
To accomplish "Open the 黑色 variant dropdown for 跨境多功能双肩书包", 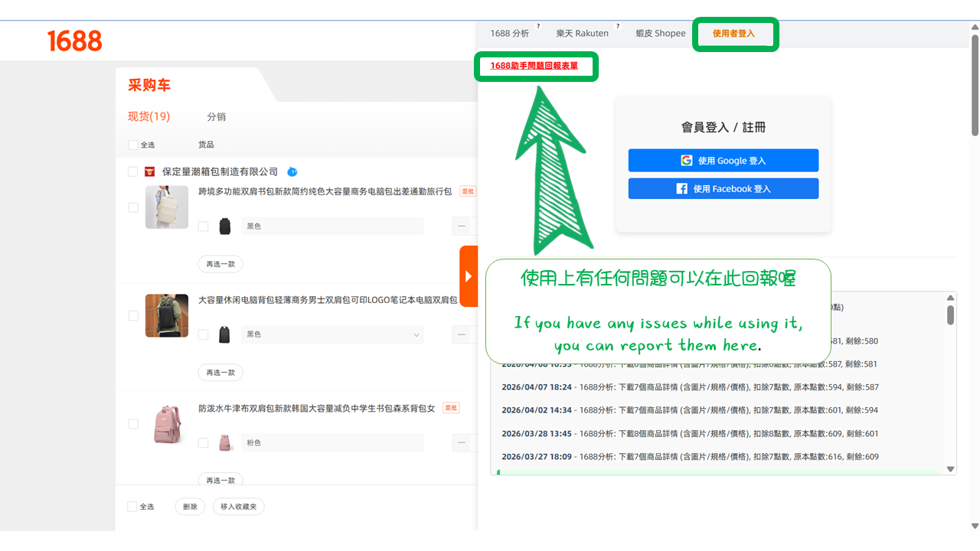I will pos(332,227).
